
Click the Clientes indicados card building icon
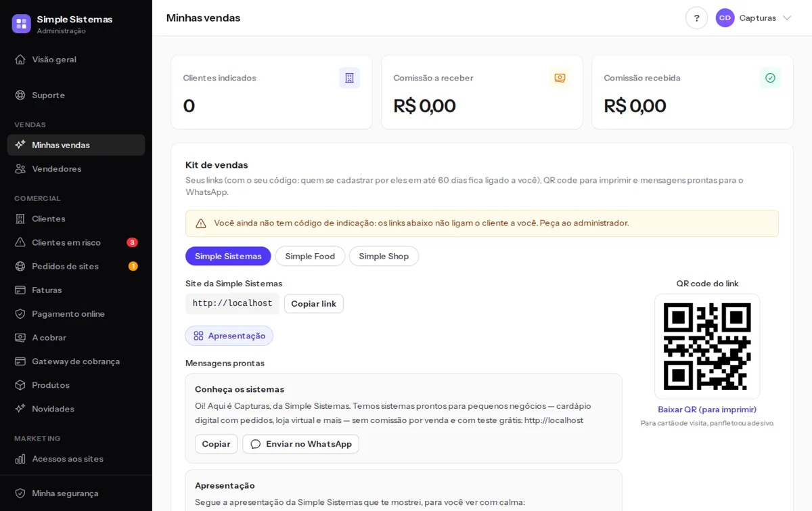tap(349, 78)
